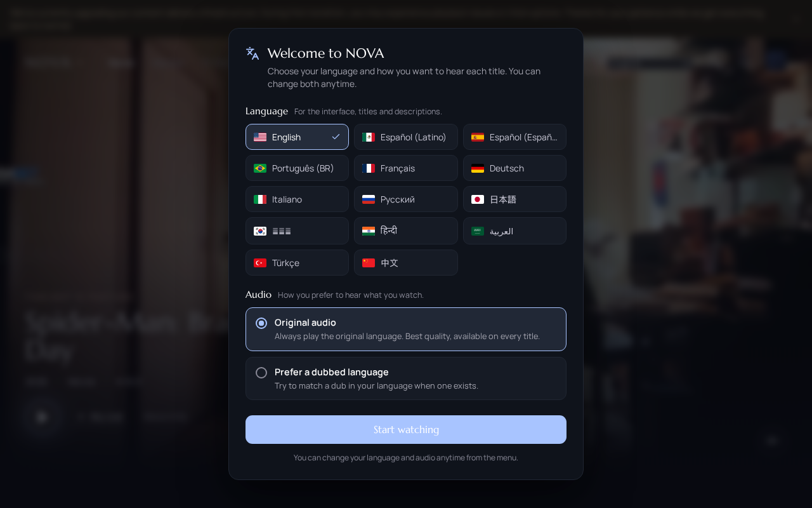The image size is (812, 508).
Task: Choose the Russian flag Русский option
Action: [x=406, y=199]
